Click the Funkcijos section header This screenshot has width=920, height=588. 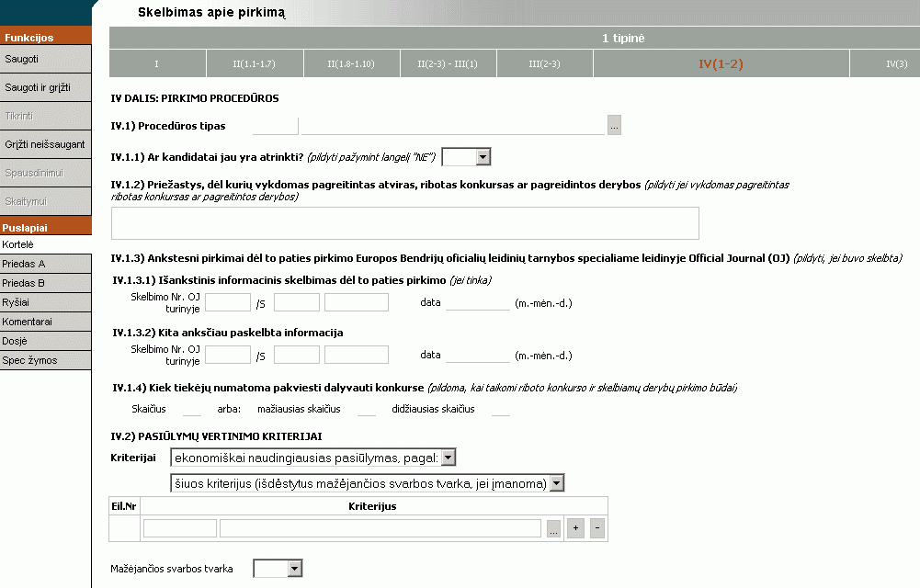click(46, 37)
